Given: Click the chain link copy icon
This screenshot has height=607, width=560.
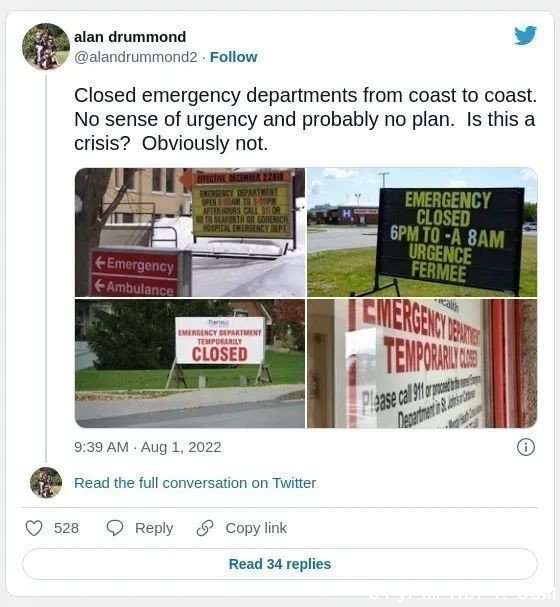Looking at the screenshot, I should click(205, 528).
